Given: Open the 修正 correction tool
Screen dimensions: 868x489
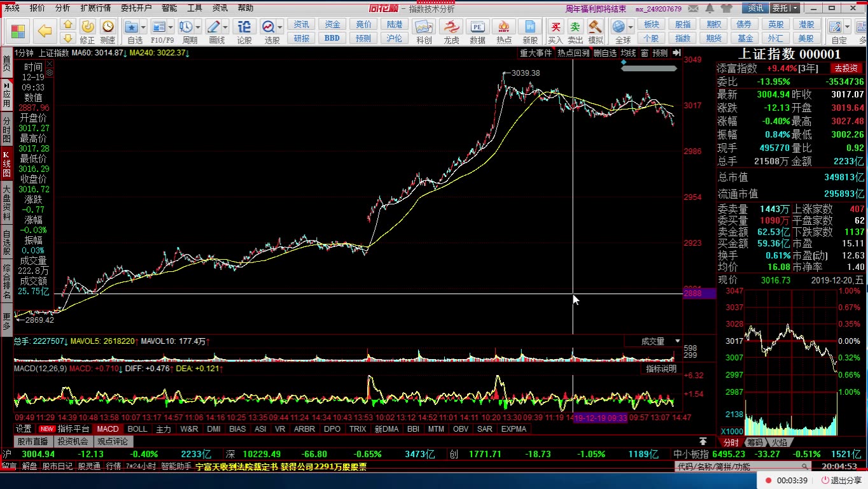Looking at the screenshot, I should (88, 31).
